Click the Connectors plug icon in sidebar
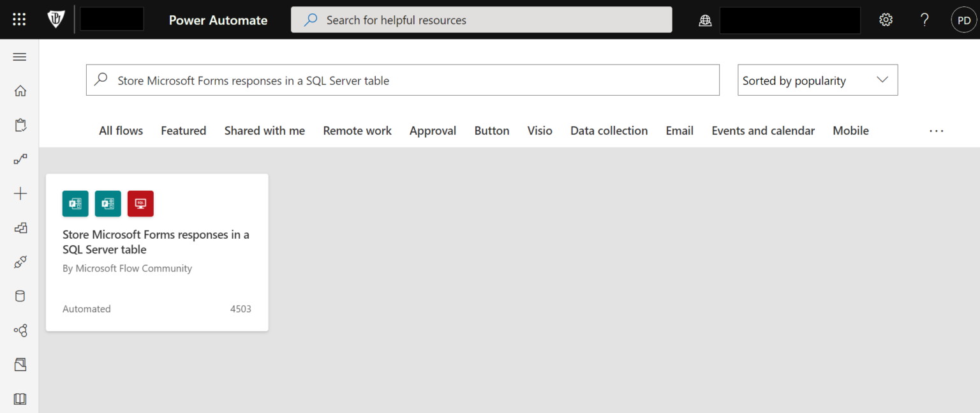The height and width of the screenshot is (413, 980). [20, 262]
